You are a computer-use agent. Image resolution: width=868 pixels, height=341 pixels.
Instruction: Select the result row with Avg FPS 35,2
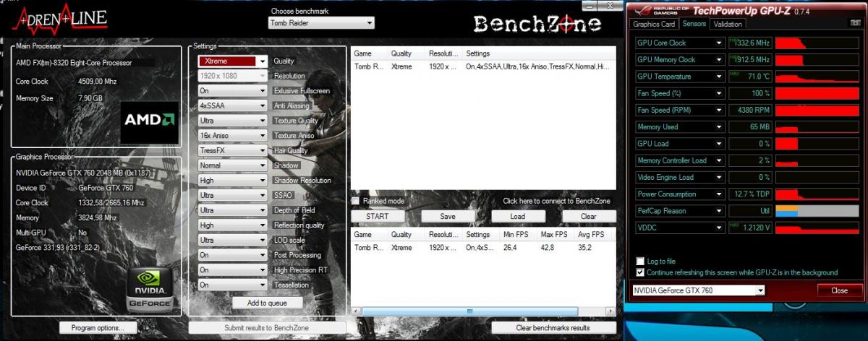click(482, 247)
